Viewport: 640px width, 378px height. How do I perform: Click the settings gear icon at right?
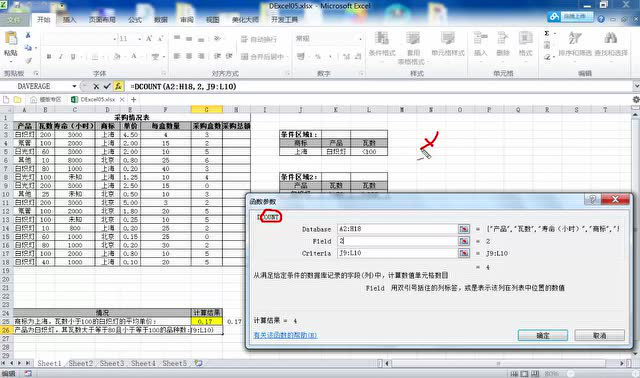click(x=636, y=99)
